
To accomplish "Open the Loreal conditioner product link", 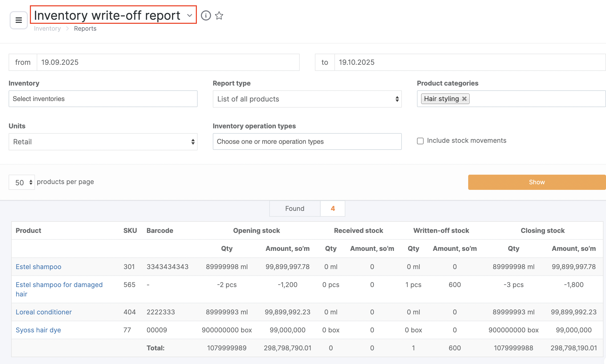I will 44,312.
